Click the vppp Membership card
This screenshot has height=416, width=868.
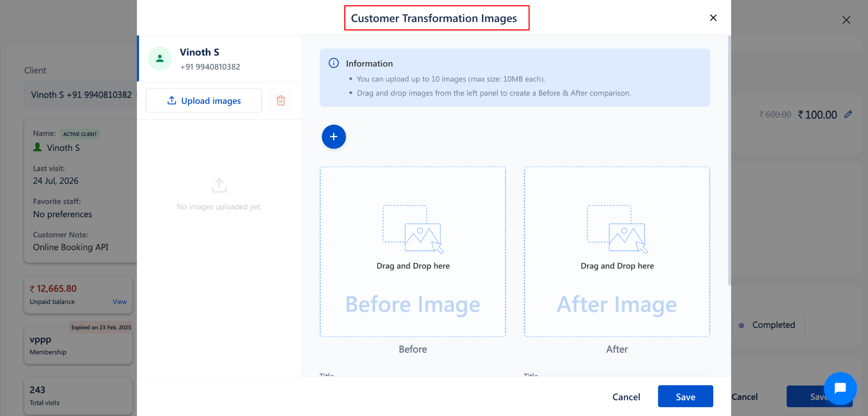(78, 346)
